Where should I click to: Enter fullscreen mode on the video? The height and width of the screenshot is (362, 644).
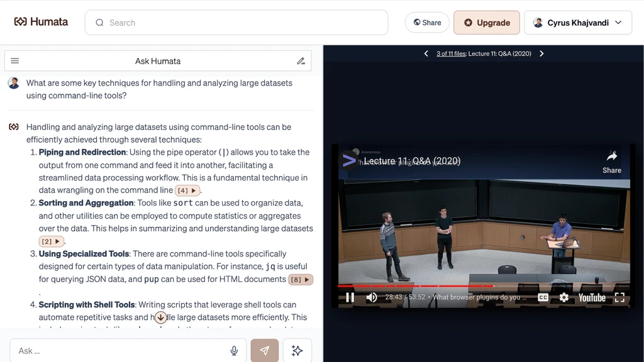(619, 297)
